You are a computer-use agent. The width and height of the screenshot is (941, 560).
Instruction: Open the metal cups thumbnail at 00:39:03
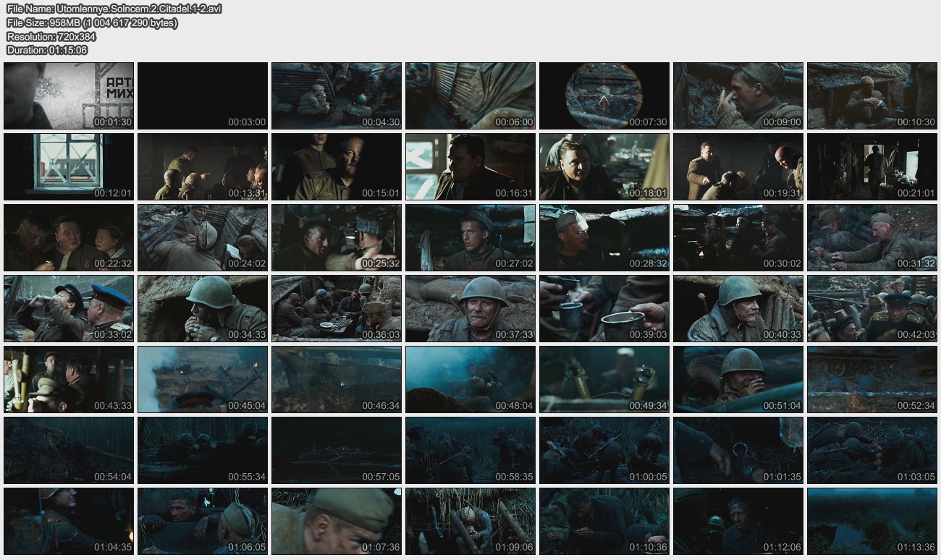[604, 308]
